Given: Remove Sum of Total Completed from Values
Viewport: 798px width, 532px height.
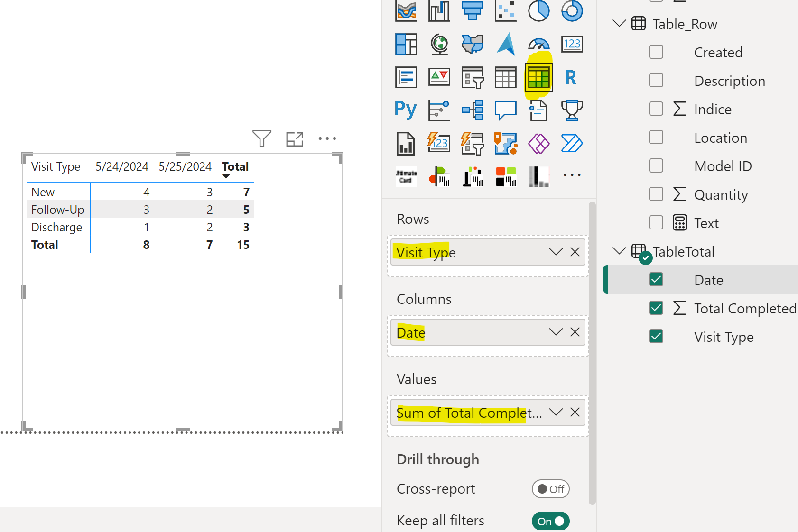Looking at the screenshot, I should point(575,412).
